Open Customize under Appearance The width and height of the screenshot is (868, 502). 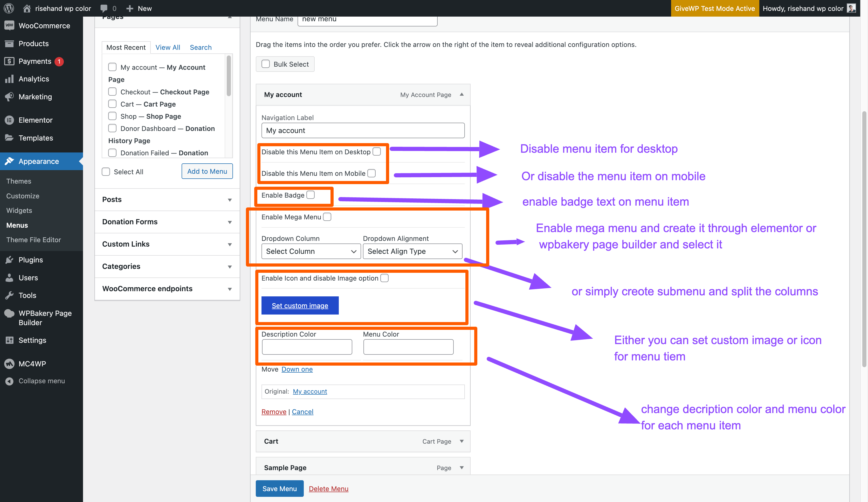[23, 196]
